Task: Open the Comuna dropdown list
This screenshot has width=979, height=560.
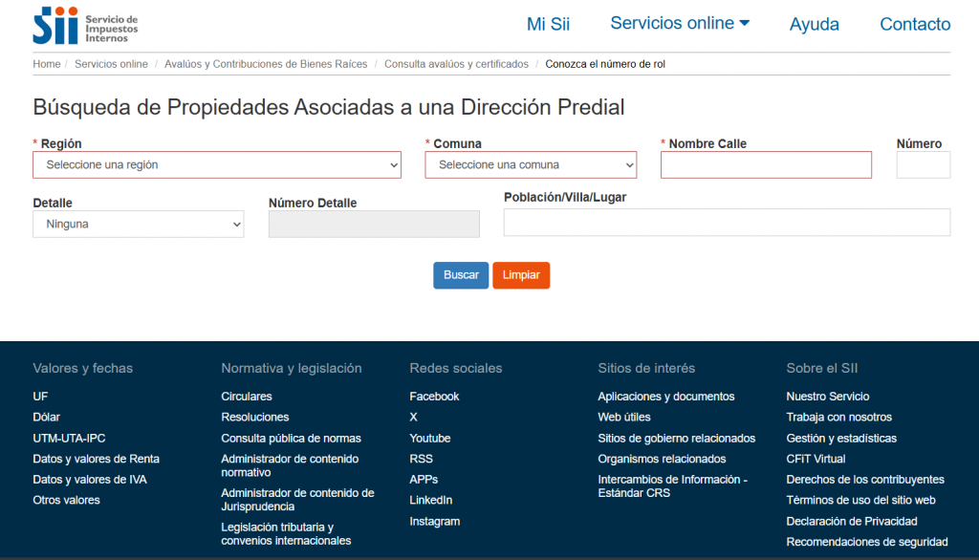Action: pyautogui.click(x=531, y=164)
